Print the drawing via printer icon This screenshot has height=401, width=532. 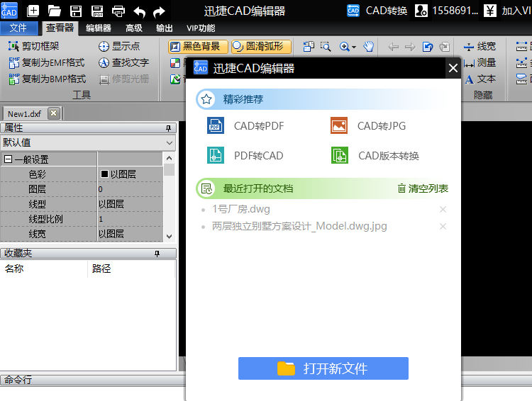[118, 11]
